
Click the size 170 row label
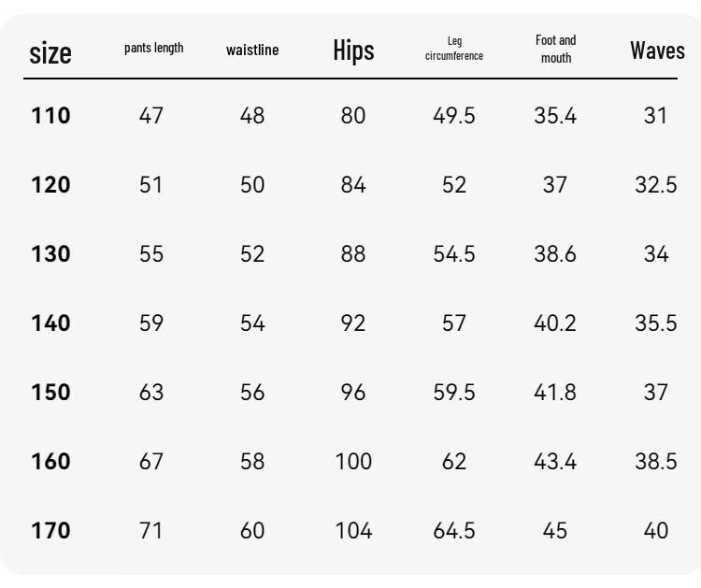pyautogui.click(x=50, y=531)
